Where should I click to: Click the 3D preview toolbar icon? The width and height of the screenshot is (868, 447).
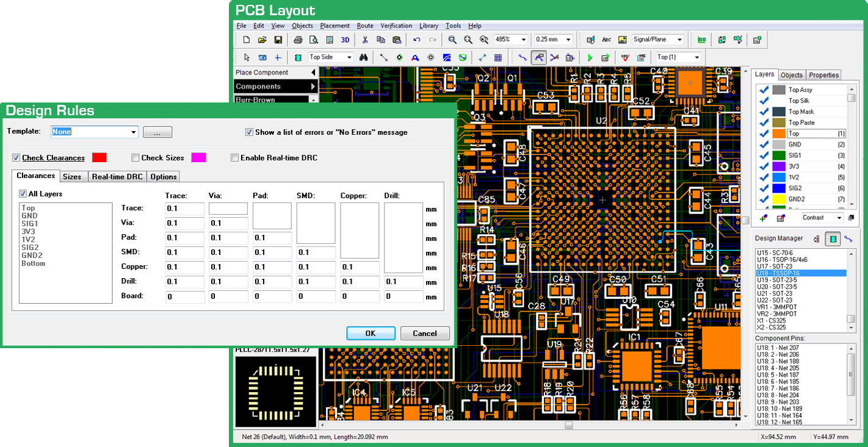tap(345, 40)
